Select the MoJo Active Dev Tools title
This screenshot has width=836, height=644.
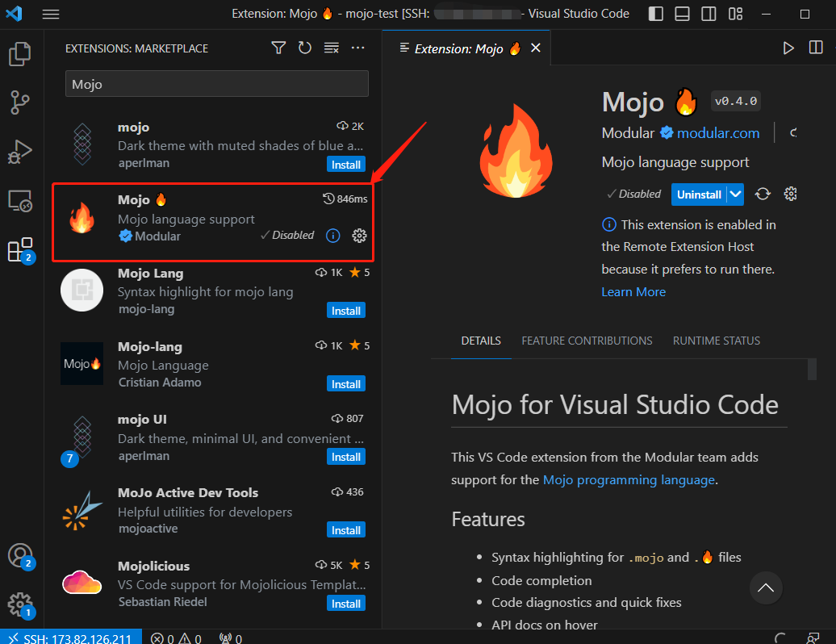click(x=188, y=492)
